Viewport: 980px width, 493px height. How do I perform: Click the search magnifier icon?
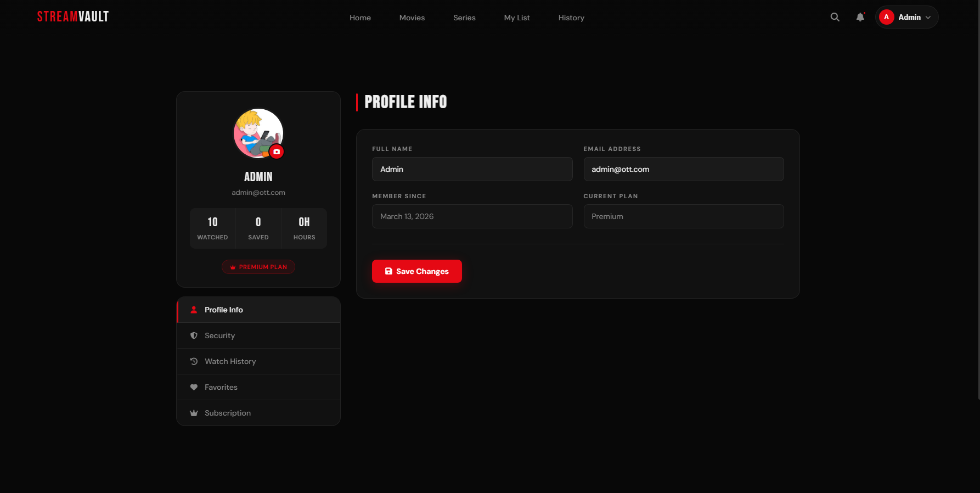(835, 17)
